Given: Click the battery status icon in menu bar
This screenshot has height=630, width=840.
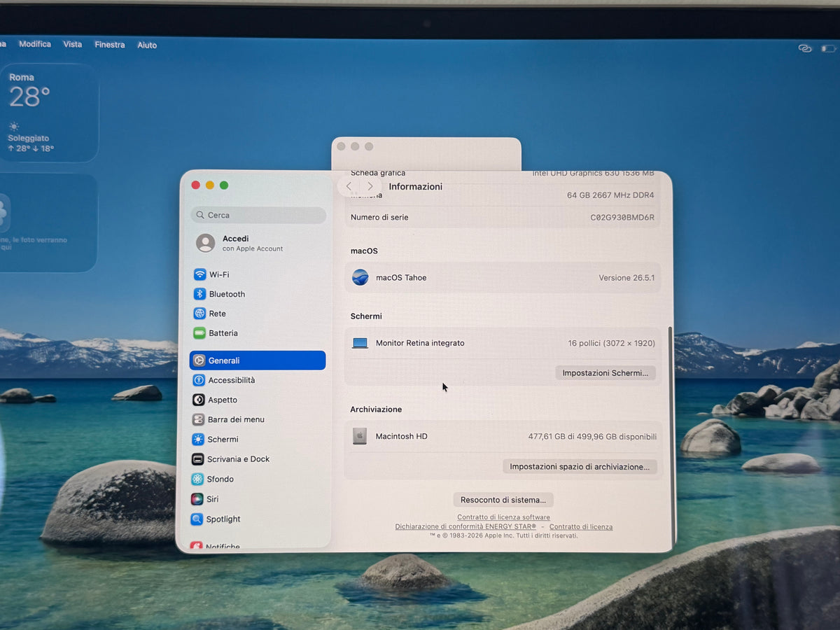Looking at the screenshot, I should pos(828,48).
